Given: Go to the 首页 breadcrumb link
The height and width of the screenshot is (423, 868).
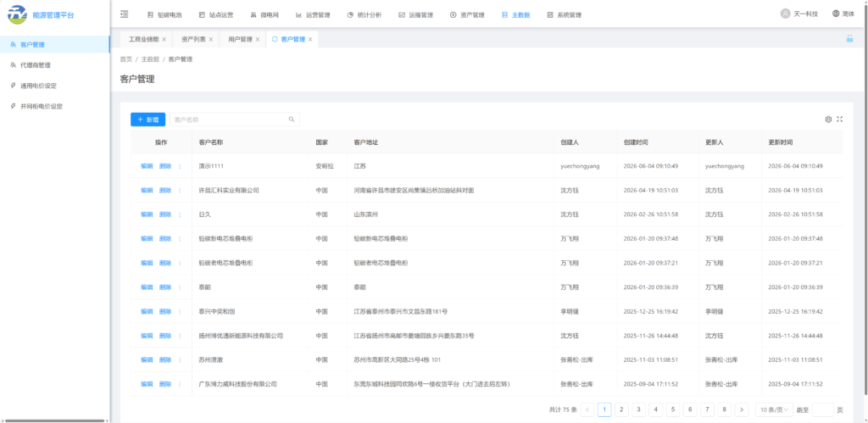Looking at the screenshot, I should (x=125, y=59).
